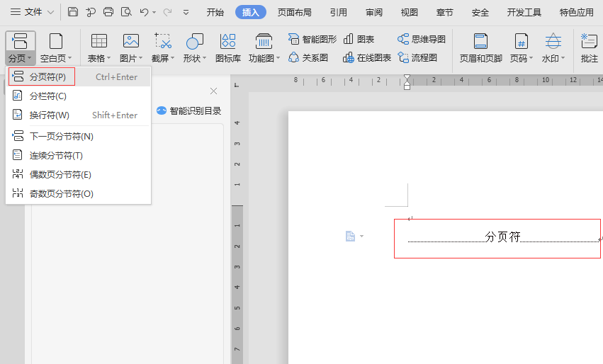Close the navigation side pane
The width and height of the screenshot is (603, 364).
(x=213, y=91)
